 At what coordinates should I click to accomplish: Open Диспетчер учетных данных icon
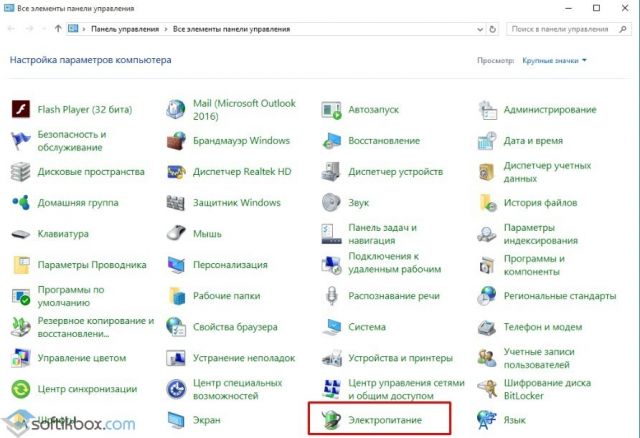[487, 172]
